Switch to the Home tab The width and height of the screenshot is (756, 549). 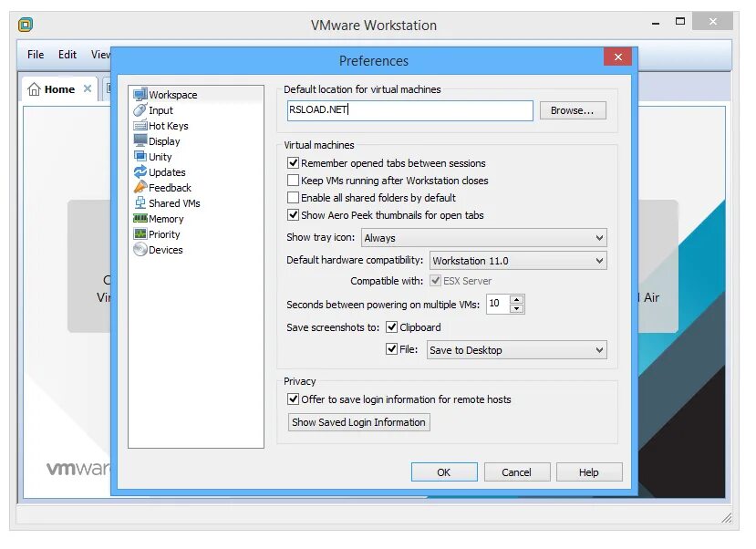tap(59, 89)
